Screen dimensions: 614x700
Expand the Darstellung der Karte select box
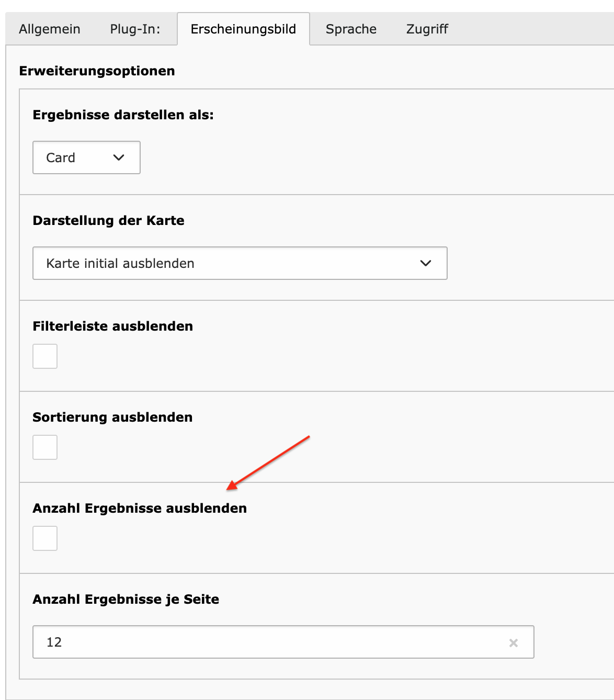[x=240, y=263]
